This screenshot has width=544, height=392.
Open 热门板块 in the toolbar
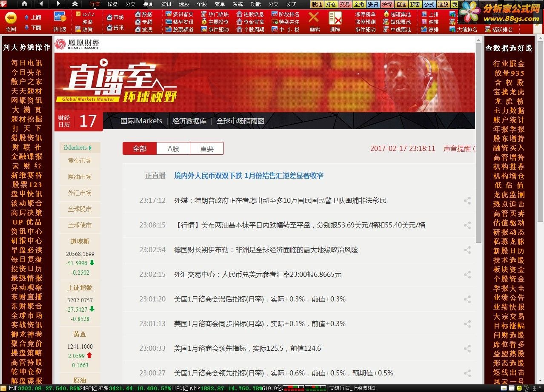[x=215, y=14]
